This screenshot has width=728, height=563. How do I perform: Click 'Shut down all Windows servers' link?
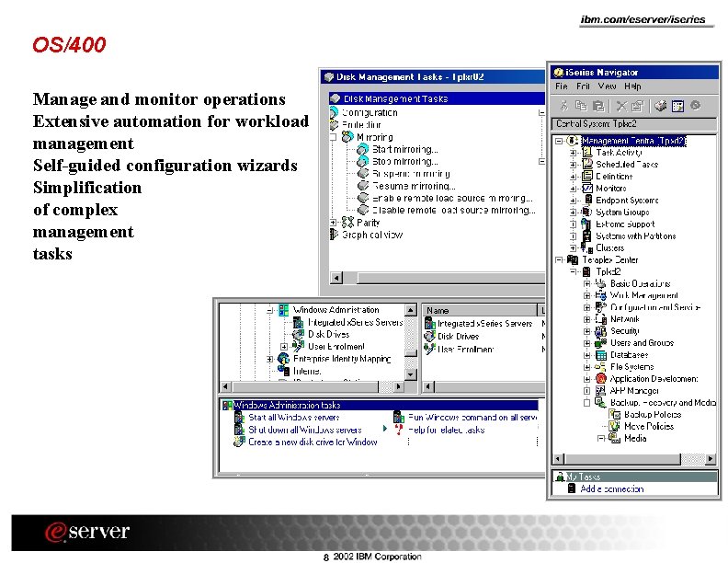point(305,430)
